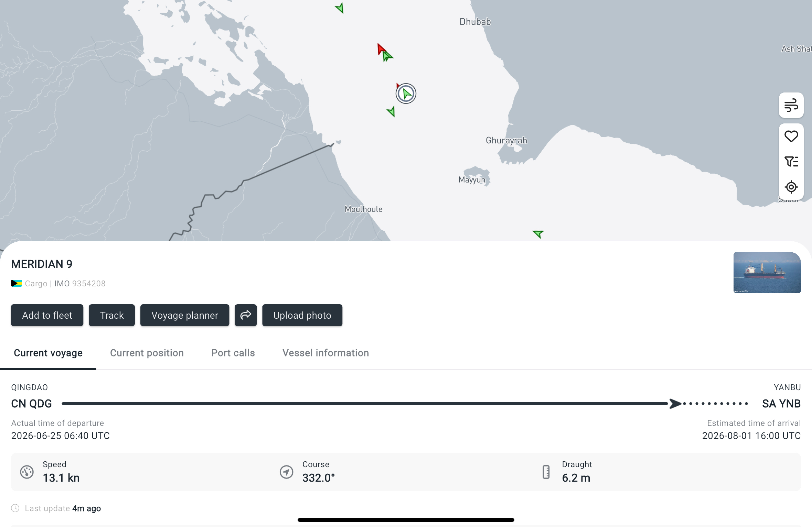Viewport: 812px width, 527px height.
Task: Open the map filter icon
Action: pos(791,162)
